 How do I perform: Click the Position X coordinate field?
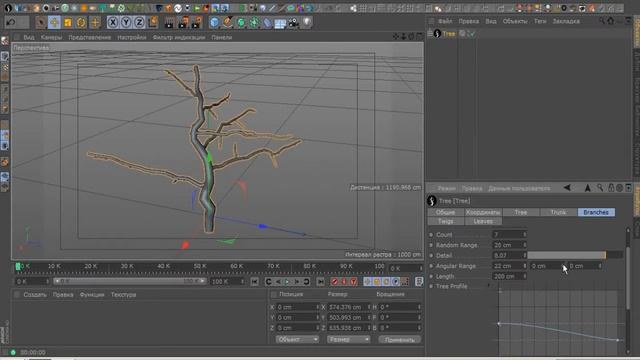point(297,307)
